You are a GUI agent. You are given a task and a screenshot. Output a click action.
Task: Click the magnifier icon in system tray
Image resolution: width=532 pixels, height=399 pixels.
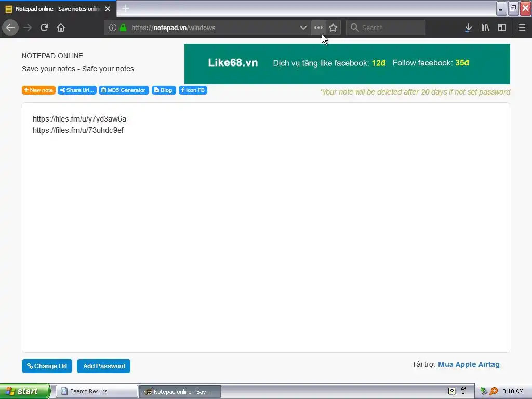(494, 391)
